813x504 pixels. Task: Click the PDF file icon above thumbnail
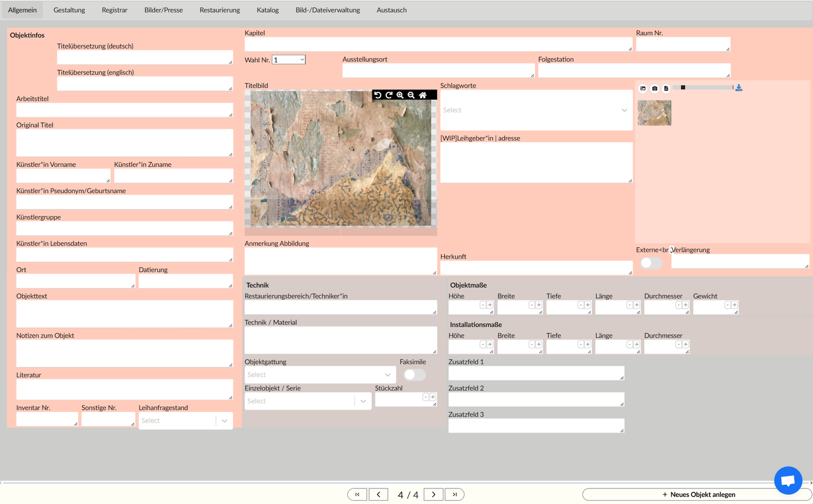point(666,88)
